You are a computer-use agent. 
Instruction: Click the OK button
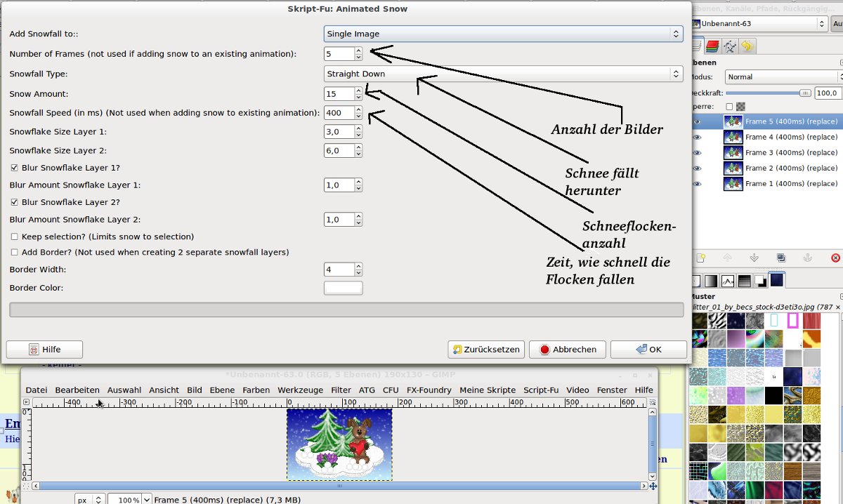click(x=648, y=350)
